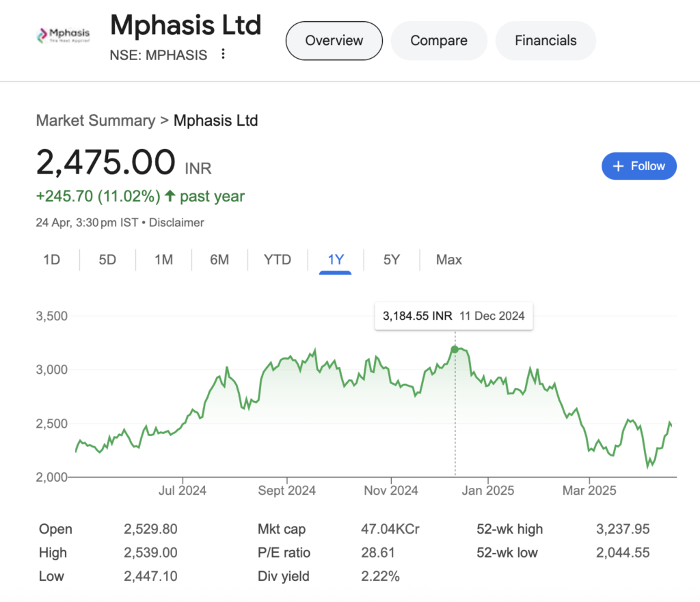Click the Mkt cap label
Image resolution: width=700 pixels, height=602 pixels.
[282, 529]
